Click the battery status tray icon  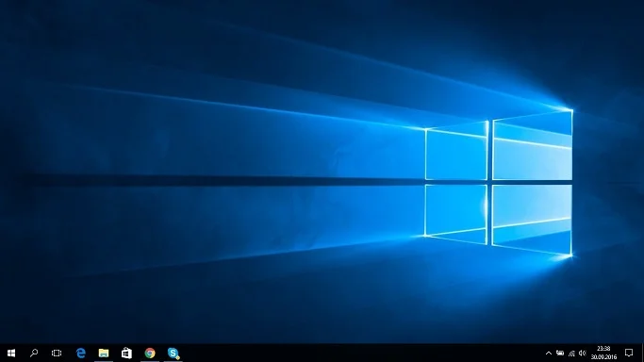click(x=560, y=353)
